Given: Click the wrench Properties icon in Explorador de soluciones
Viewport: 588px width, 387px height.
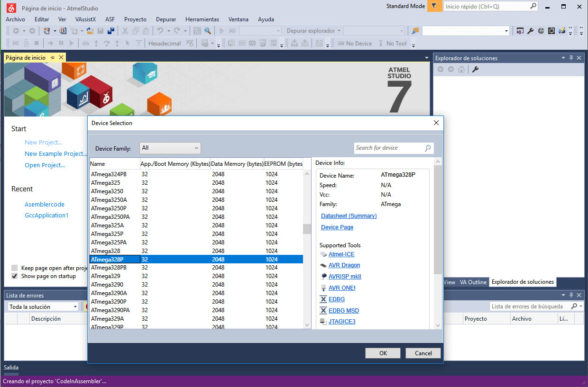Looking at the screenshot, I should coord(476,69).
